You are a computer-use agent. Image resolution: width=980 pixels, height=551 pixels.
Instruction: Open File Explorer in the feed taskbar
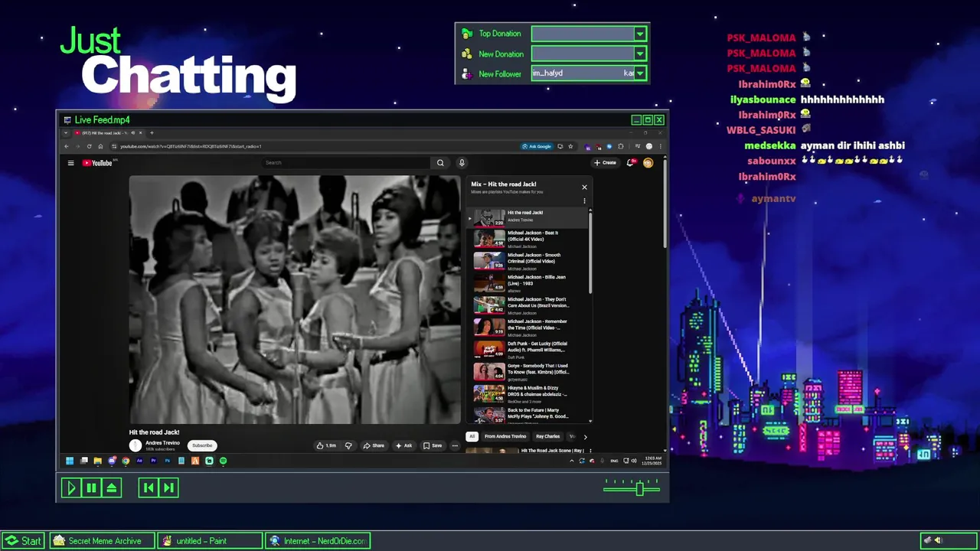(x=98, y=461)
